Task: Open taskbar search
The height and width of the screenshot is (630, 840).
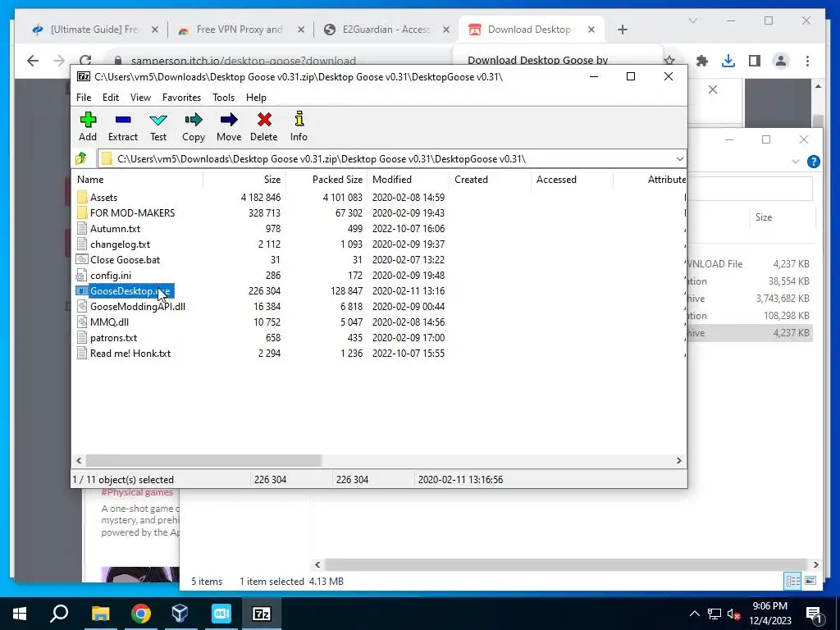Action: click(59, 614)
